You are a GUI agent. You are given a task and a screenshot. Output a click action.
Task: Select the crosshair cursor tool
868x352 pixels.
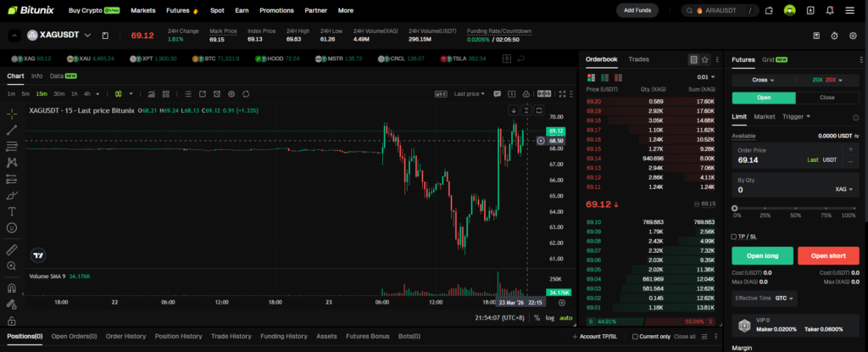point(12,114)
